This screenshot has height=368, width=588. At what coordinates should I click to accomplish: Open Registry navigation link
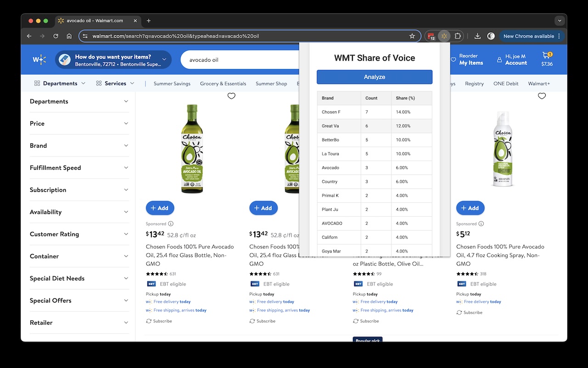point(474,84)
